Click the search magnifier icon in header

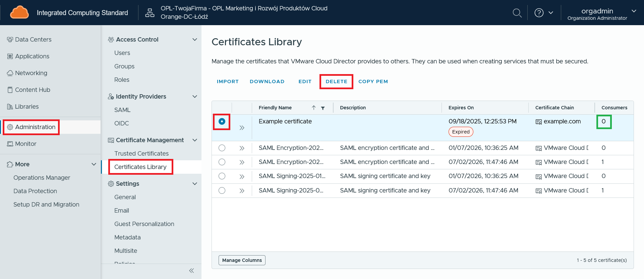[517, 13]
